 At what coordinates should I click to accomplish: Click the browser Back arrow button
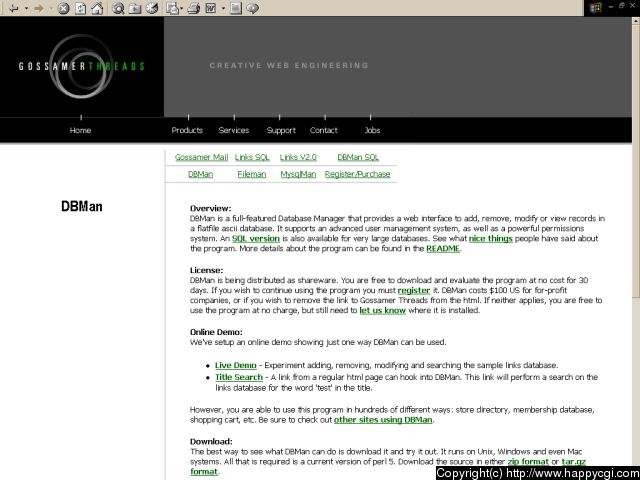(13, 8)
